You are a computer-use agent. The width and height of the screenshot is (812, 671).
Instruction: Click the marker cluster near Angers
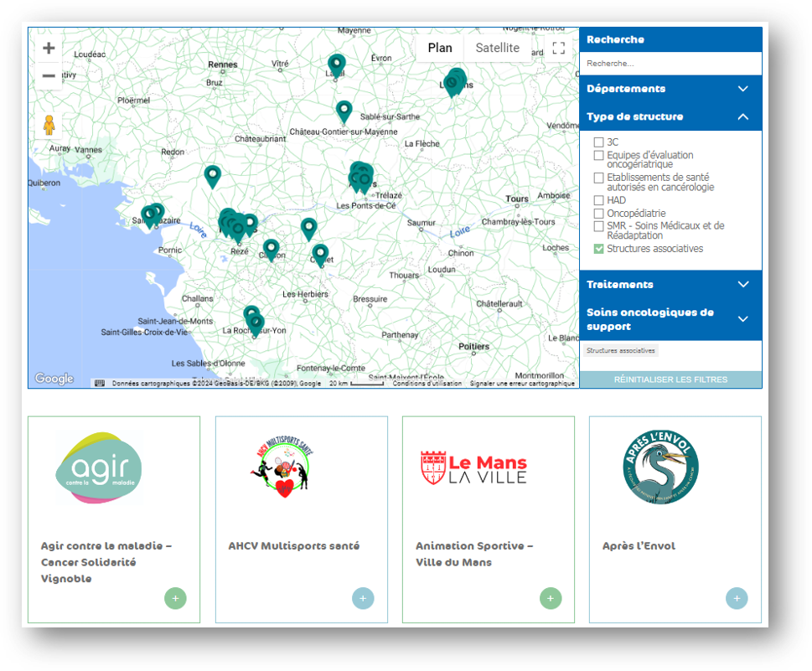tap(361, 178)
